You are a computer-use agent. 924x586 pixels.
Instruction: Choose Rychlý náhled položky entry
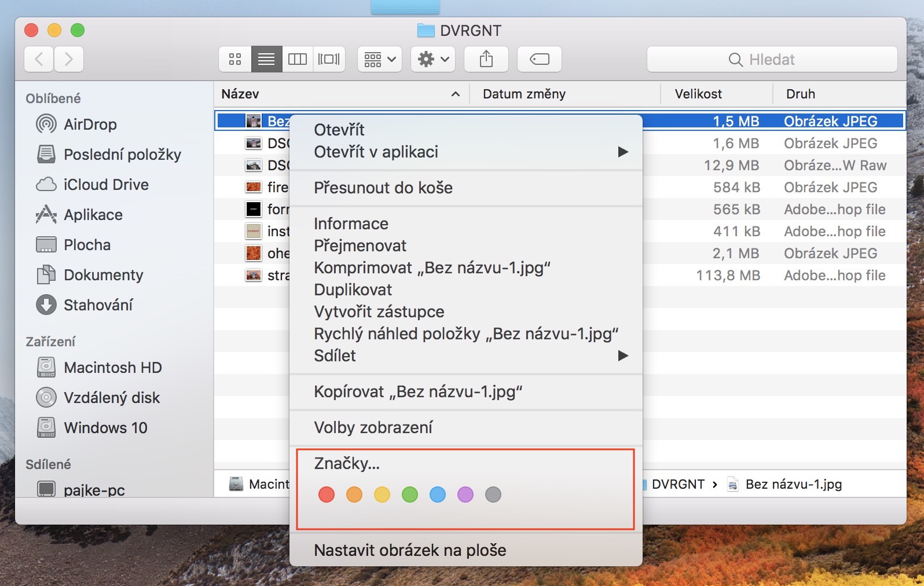(466, 334)
